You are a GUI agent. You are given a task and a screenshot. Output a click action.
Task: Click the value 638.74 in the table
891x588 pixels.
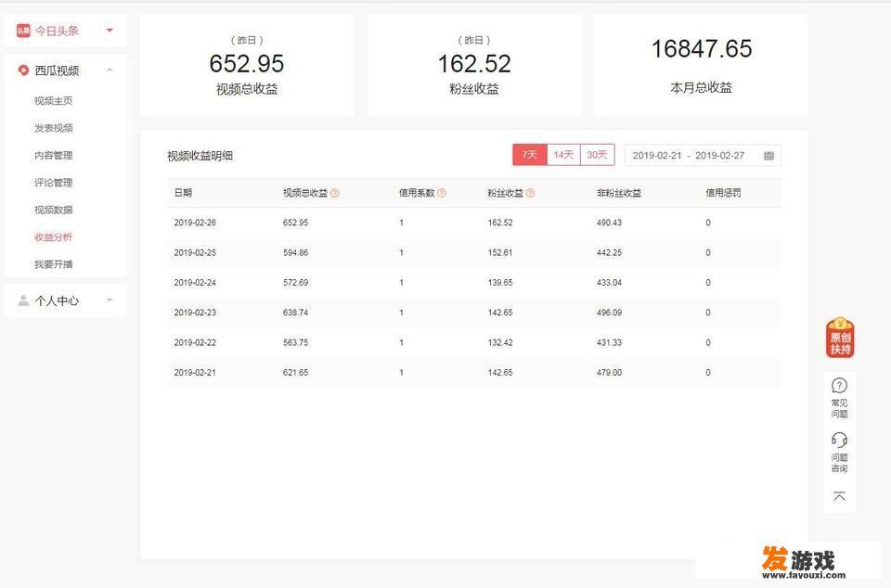pyautogui.click(x=295, y=313)
